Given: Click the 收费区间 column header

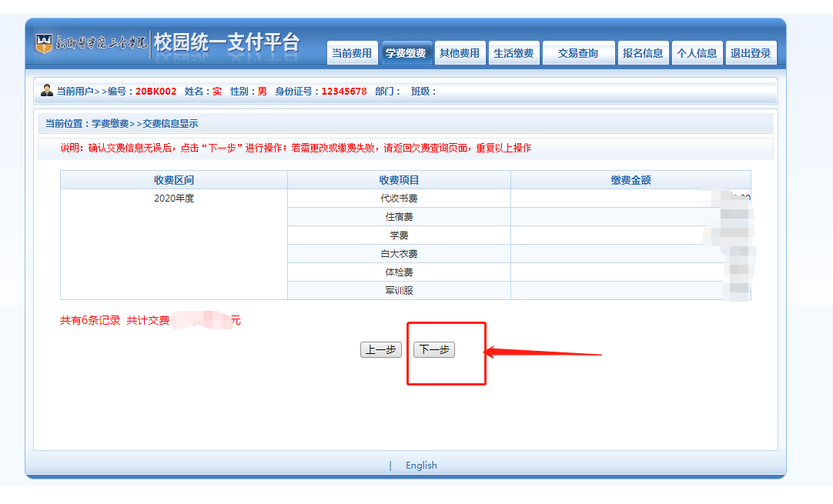Looking at the screenshot, I should (174, 180).
